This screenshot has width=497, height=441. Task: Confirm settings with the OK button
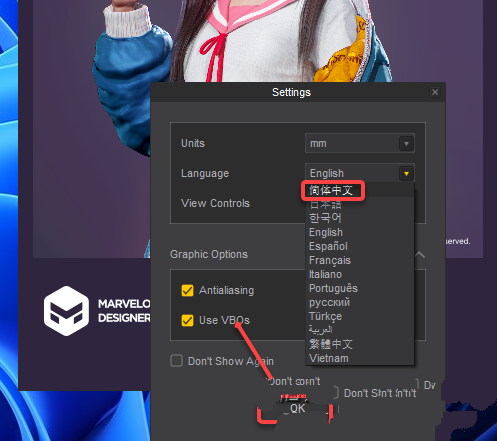[297, 409]
